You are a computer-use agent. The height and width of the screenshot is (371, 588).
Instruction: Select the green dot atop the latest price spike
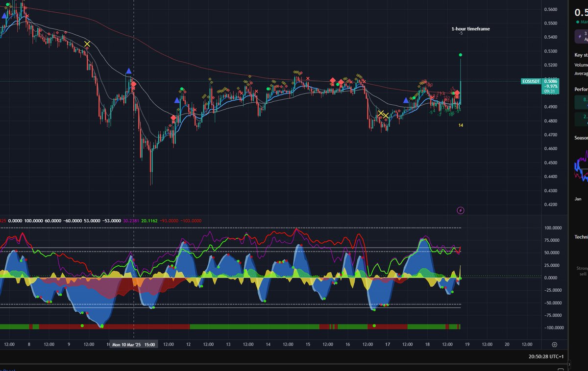point(461,54)
